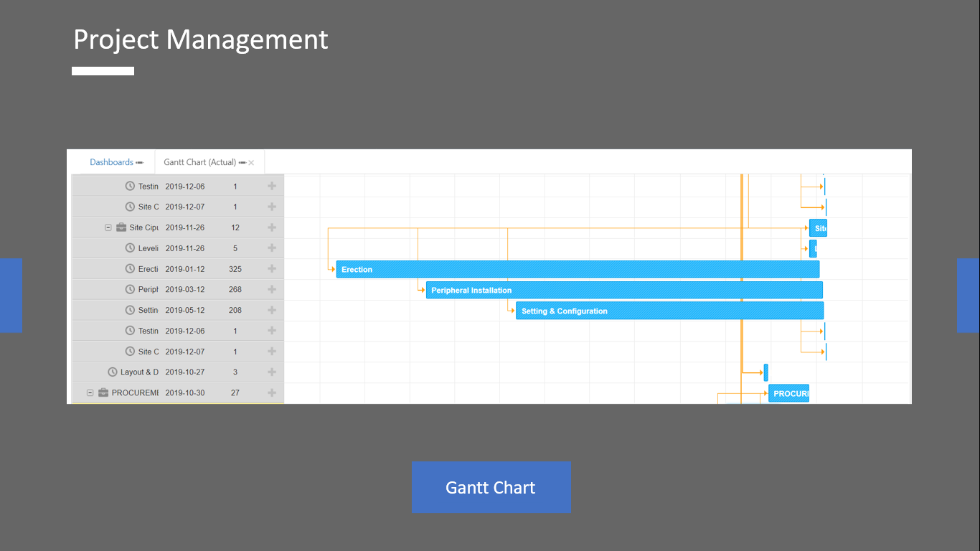The height and width of the screenshot is (551, 980).
Task: Click the Setting & Configuration task bar
Action: [669, 311]
